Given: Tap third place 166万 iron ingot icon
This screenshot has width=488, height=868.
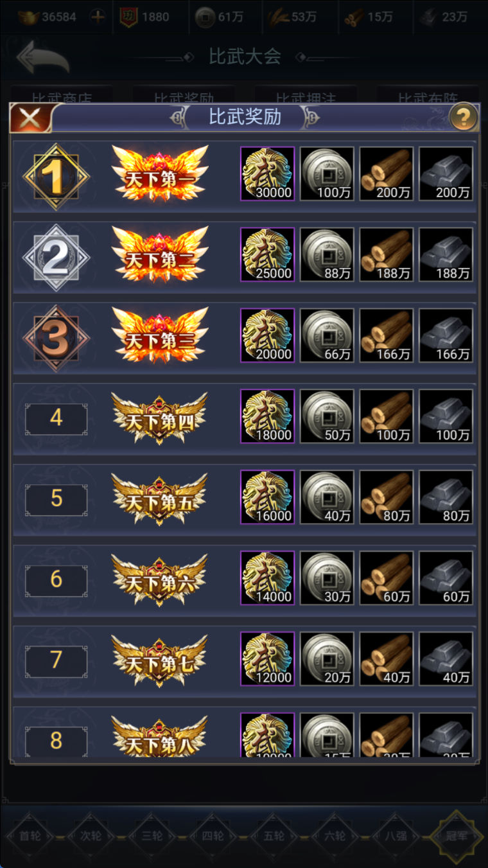Looking at the screenshot, I should 446,336.
